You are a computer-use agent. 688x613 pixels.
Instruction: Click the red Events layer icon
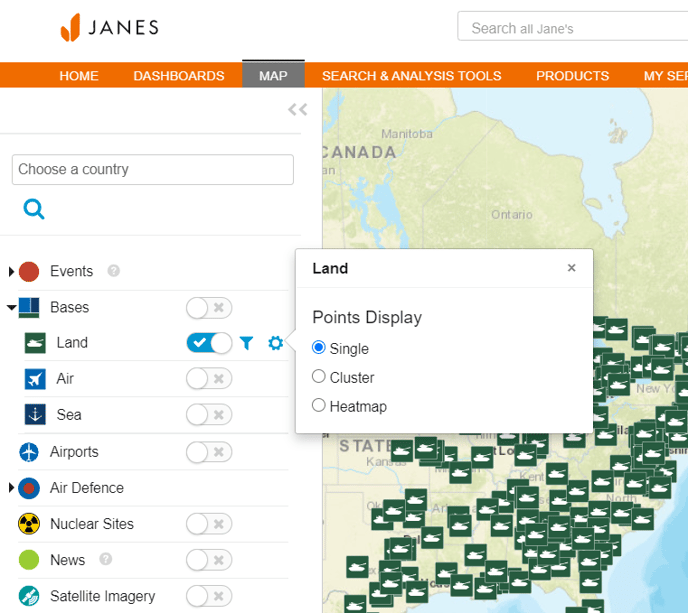[29, 272]
